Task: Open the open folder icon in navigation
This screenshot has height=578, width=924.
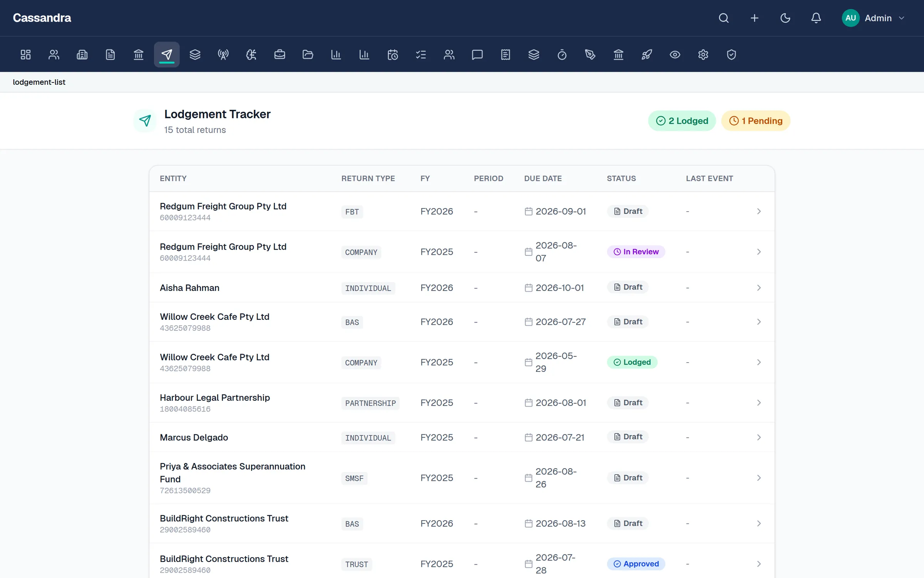Action: 308,55
